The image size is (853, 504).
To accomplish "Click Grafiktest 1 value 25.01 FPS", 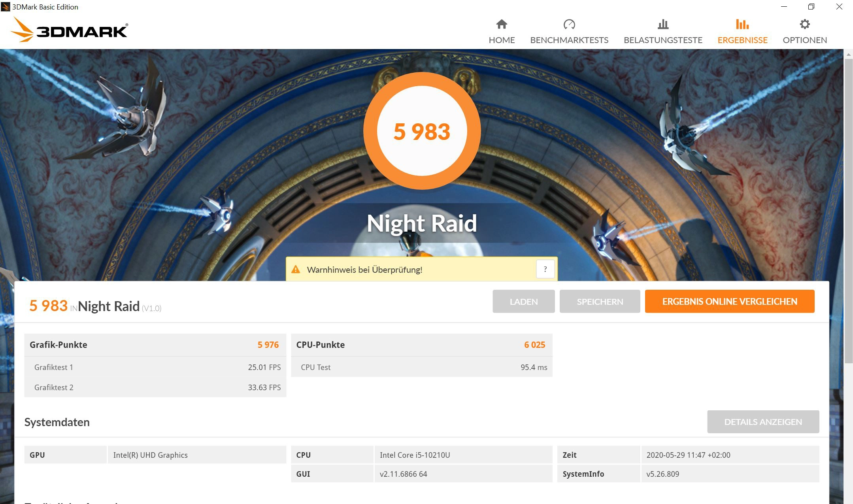I will point(264,367).
